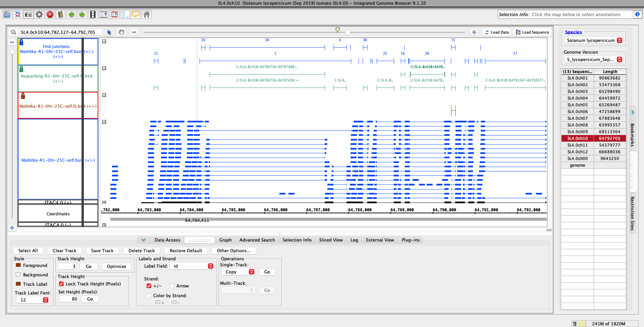The width and height of the screenshot is (644, 327).
Task: Click the Load Data button
Action: point(497,32)
